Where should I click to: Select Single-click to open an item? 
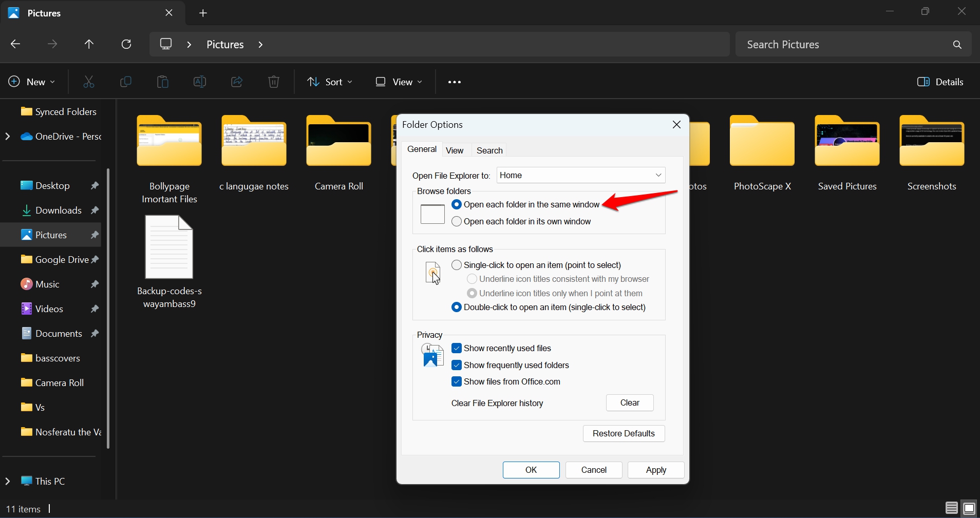point(457,265)
